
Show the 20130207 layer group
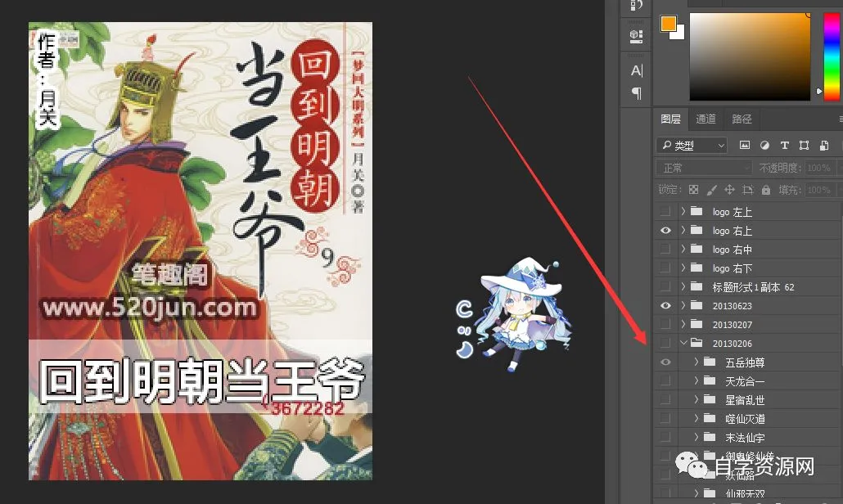[x=665, y=324]
